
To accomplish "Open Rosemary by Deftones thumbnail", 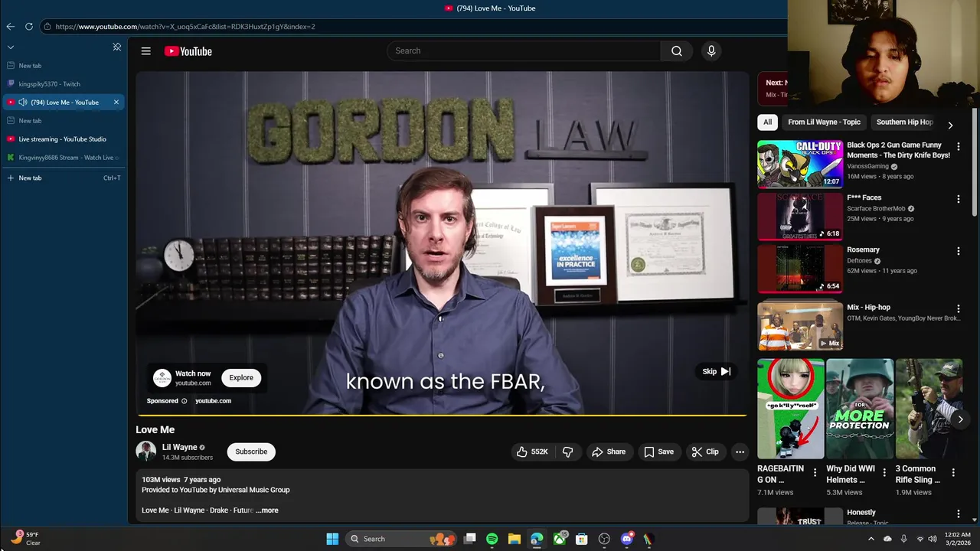I will pos(800,269).
